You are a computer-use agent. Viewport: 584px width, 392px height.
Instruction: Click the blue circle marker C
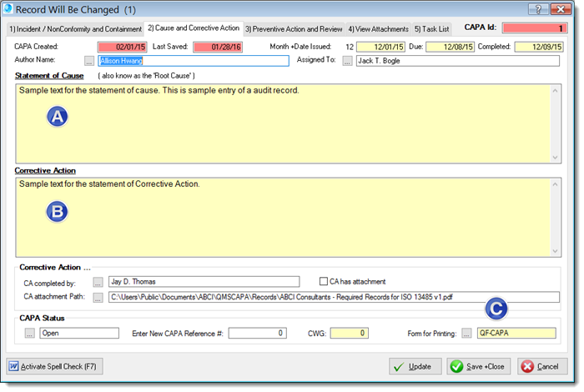[x=496, y=309]
